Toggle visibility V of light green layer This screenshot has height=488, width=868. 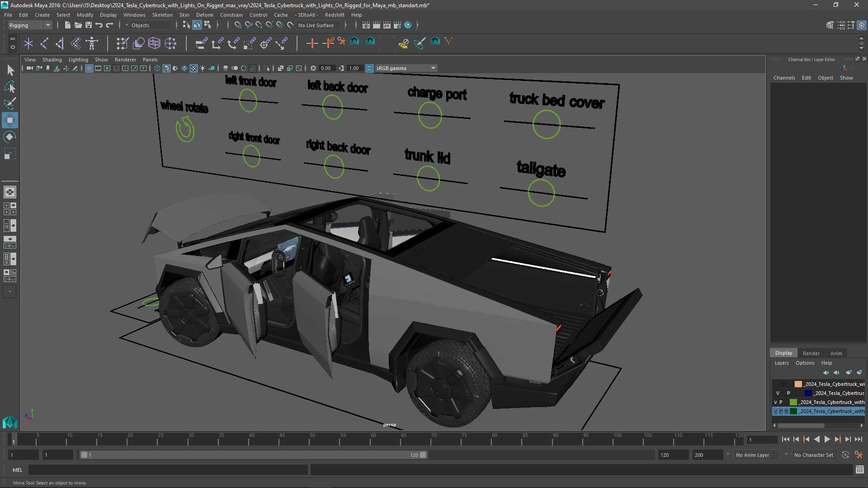coord(776,402)
